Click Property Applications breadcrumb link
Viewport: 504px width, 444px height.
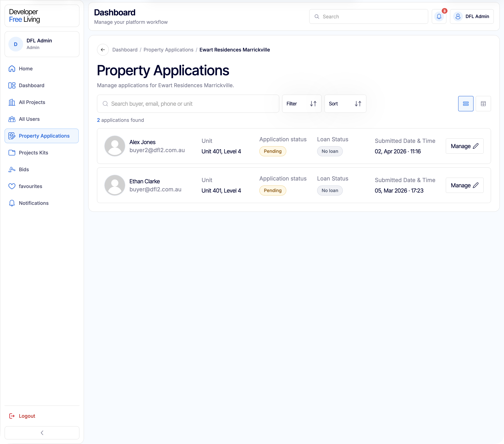pos(168,50)
